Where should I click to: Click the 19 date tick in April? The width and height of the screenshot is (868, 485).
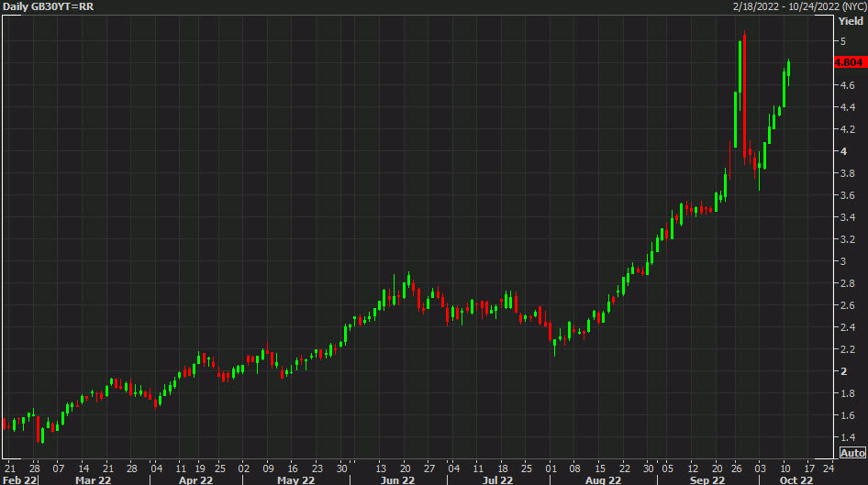200,468
